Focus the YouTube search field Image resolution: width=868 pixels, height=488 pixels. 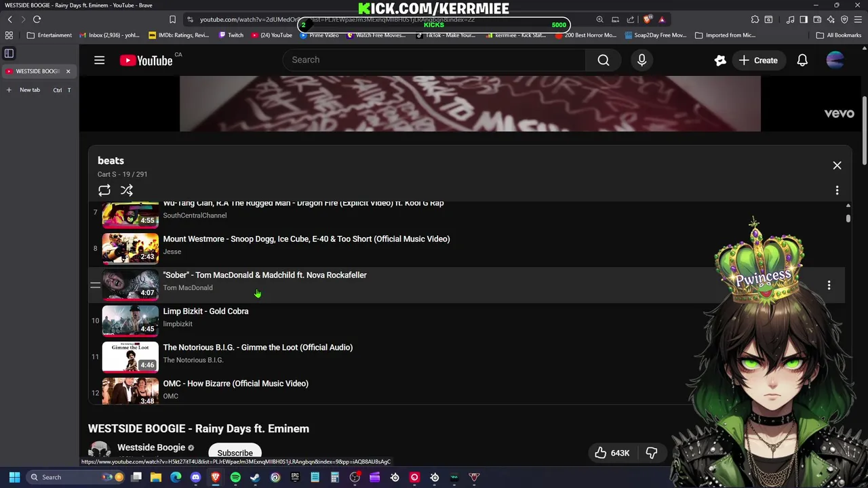(x=434, y=60)
